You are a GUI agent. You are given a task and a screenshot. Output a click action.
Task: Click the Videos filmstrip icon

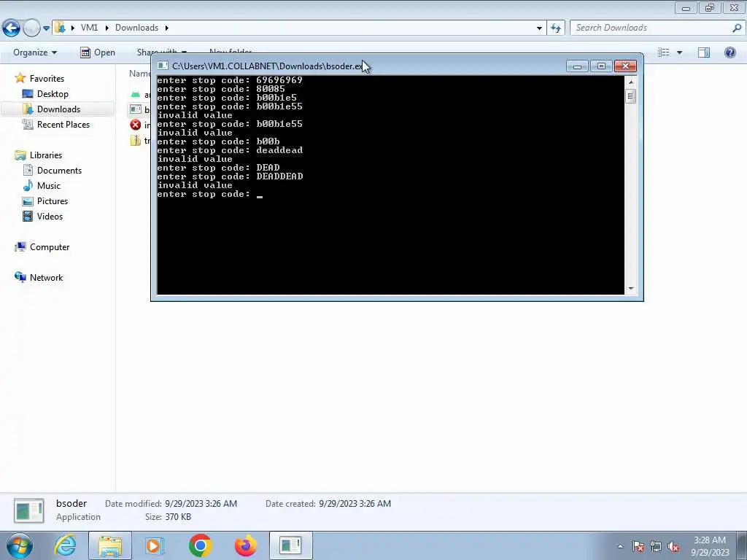tap(28, 216)
